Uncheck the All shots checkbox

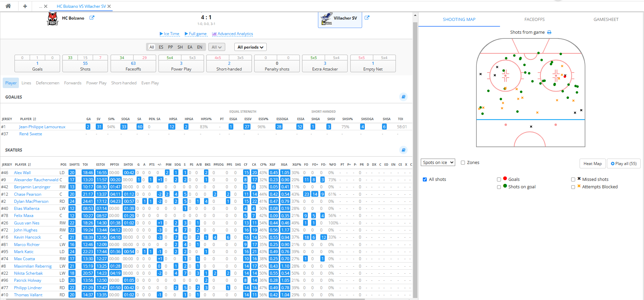pyautogui.click(x=425, y=180)
